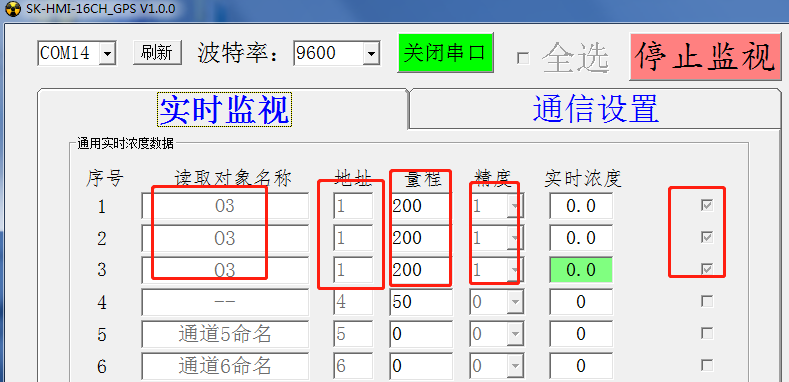Viewport: 789px width, 382px height.
Task: Click the range field showing 50
Action: point(421,302)
